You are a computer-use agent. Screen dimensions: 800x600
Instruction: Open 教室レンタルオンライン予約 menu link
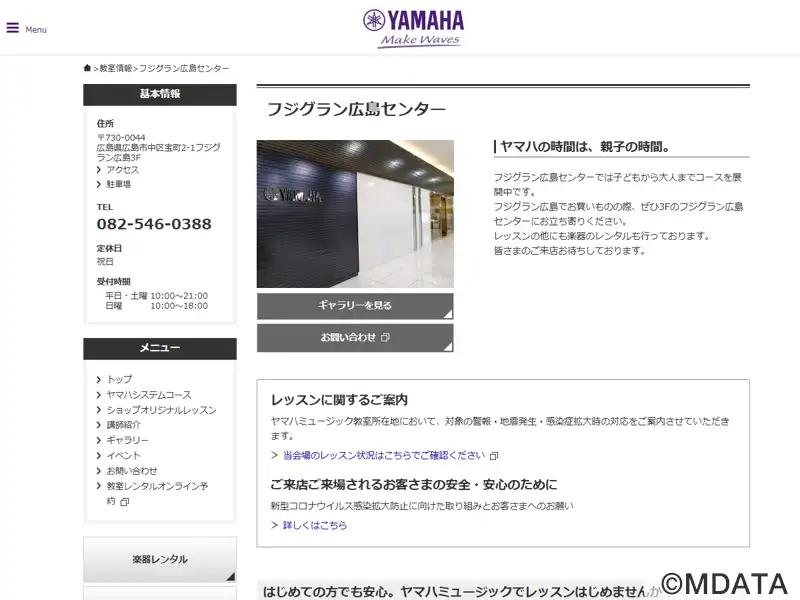(157, 493)
